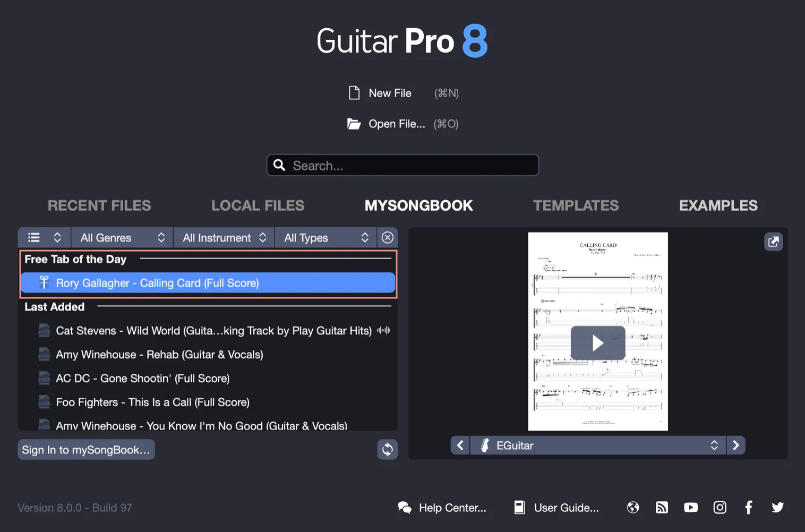
Task: Go to previous track in preview
Action: click(460, 445)
